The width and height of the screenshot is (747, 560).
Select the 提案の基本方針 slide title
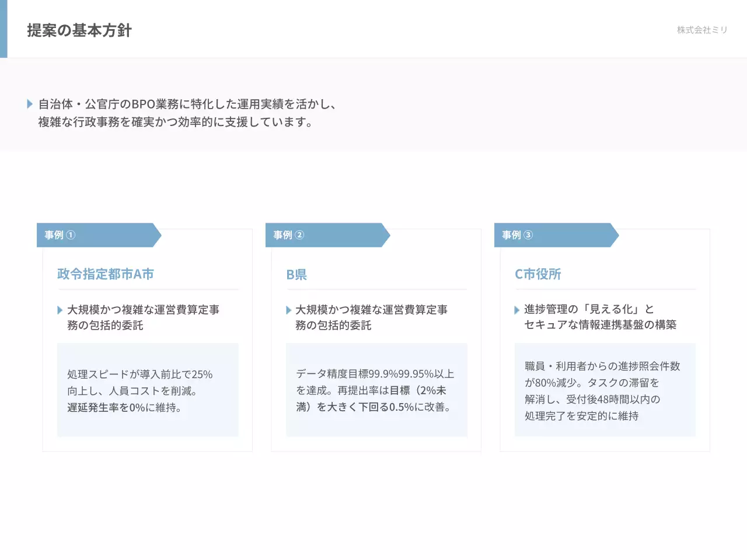coord(79,30)
